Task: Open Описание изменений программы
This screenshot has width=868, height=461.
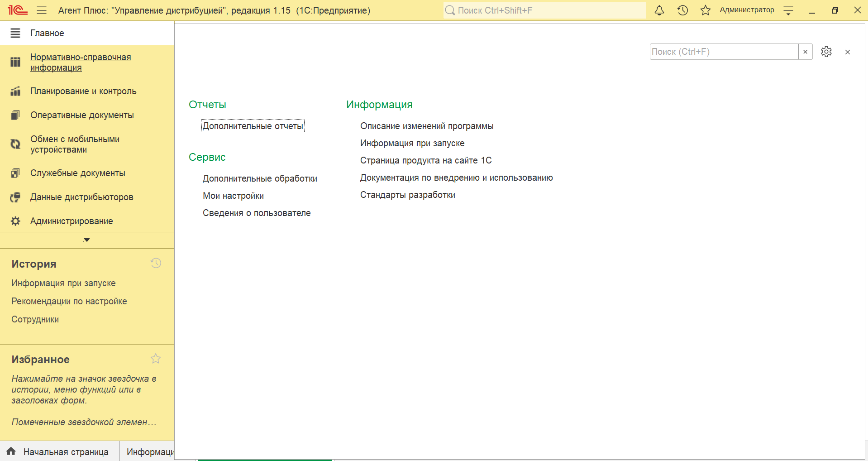Action: pos(426,126)
